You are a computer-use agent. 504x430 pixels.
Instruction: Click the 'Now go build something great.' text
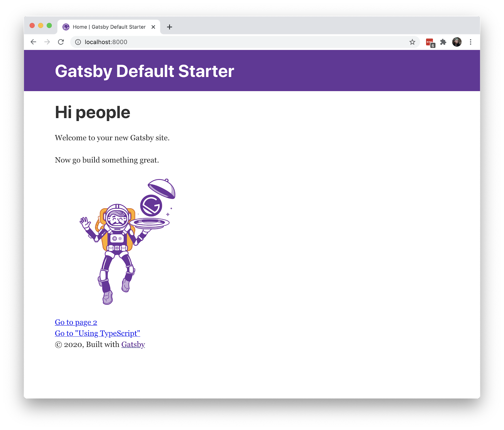pos(107,160)
